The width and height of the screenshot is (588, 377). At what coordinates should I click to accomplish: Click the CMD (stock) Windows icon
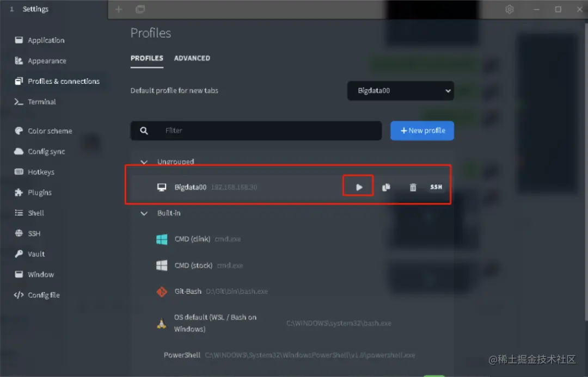click(162, 265)
